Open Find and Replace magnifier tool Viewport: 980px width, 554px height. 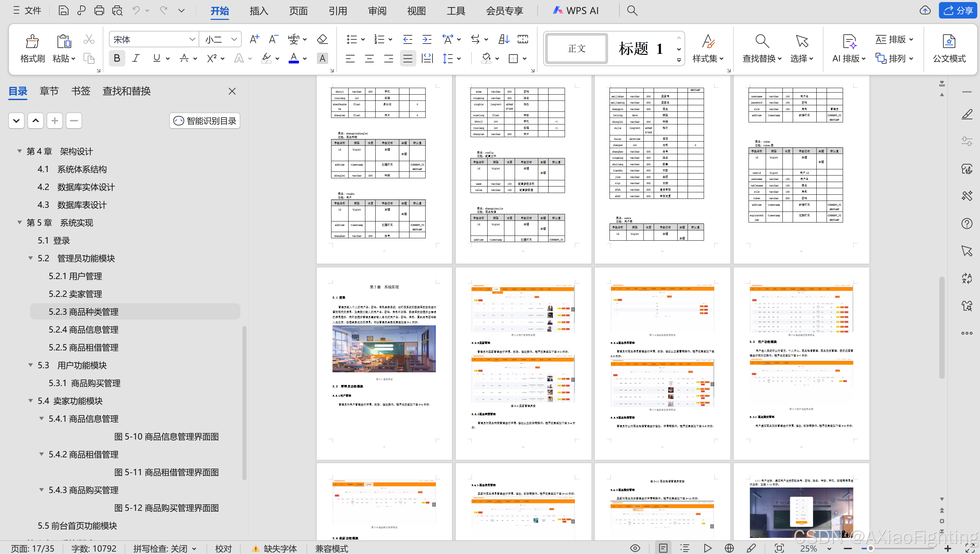[762, 41]
